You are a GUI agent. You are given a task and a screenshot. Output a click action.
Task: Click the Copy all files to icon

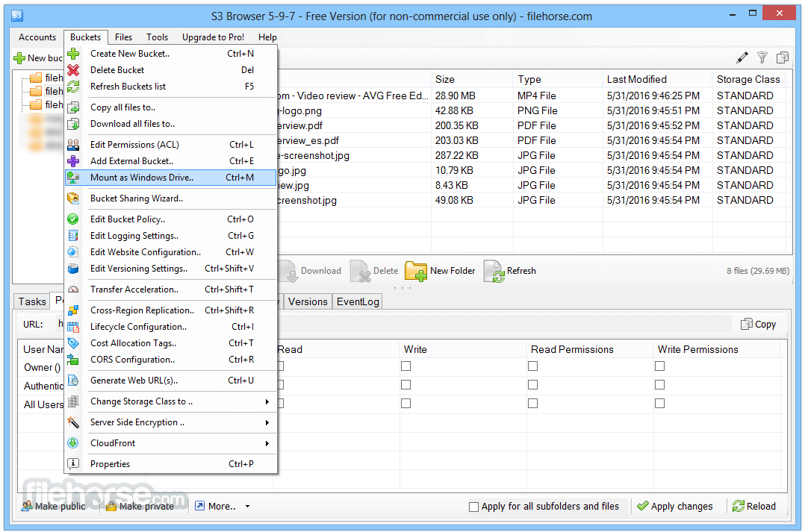click(73, 107)
